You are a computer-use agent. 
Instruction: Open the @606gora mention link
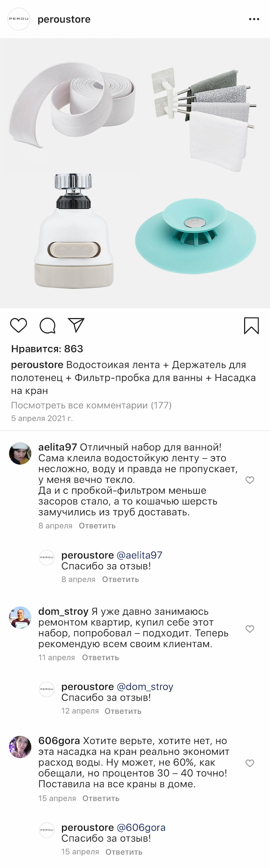[x=141, y=827]
